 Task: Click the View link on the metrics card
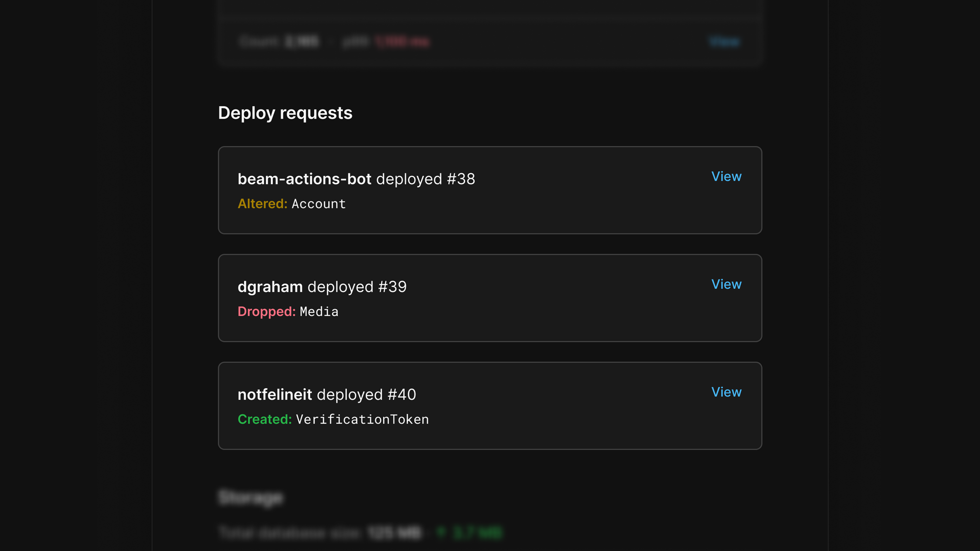(x=725, y=42)
